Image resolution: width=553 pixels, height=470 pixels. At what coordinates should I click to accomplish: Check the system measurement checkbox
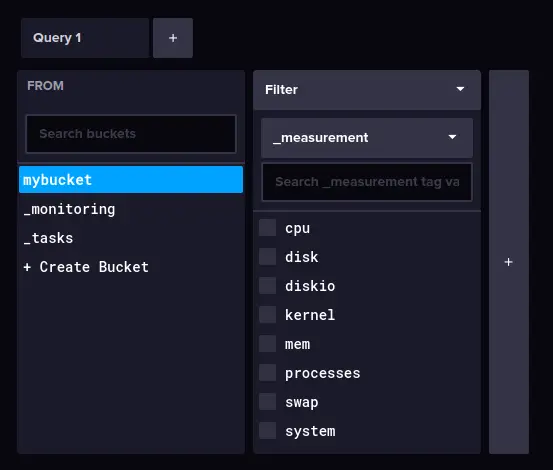point(267,431)
